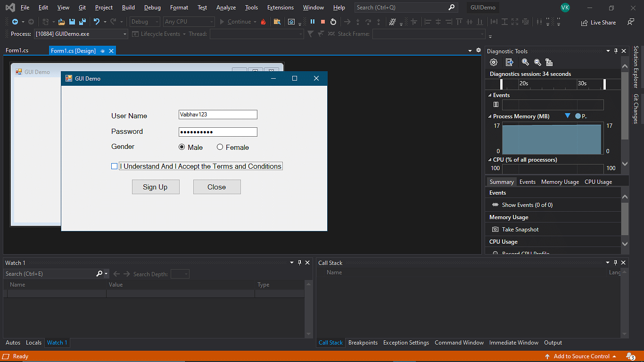Image resolution: width=644 pixels, height=362 pixels.
Task: Click the Close button in GUI Demo form
Action: point(217,187)
